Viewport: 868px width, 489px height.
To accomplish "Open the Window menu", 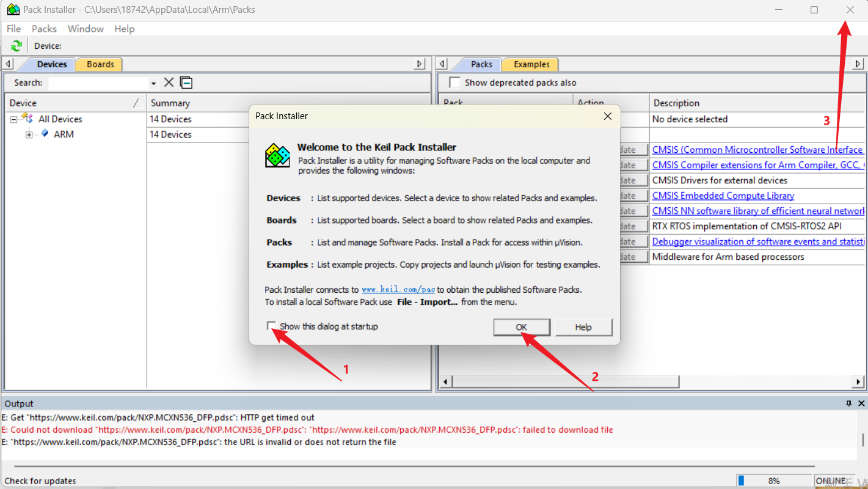I will [86, 29].
